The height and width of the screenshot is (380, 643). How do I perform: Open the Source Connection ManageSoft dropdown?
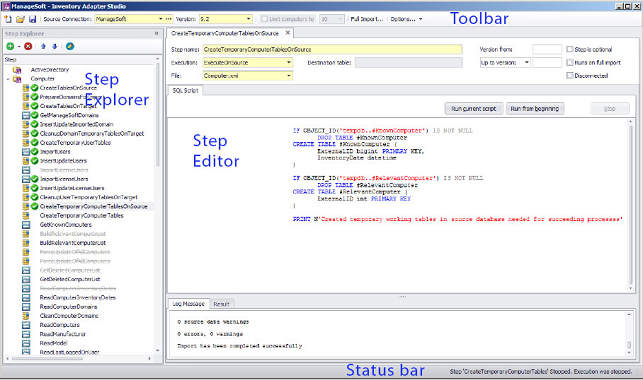click(160, 19)
